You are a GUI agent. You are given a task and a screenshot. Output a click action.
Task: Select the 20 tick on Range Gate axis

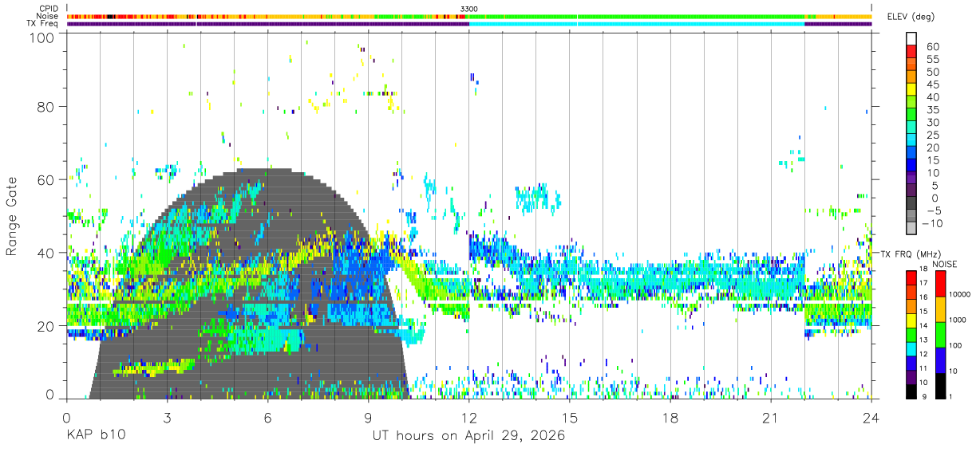[46, 326]
